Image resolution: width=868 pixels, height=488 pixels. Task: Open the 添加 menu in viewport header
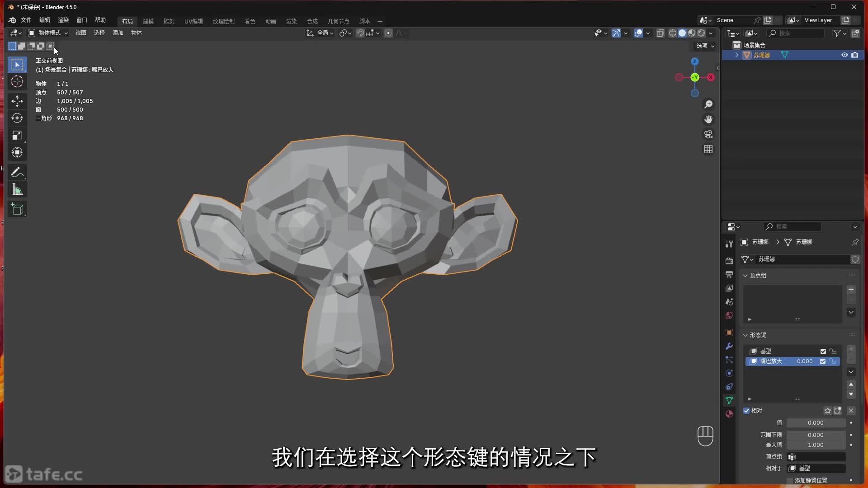click(x=118, y=33)
